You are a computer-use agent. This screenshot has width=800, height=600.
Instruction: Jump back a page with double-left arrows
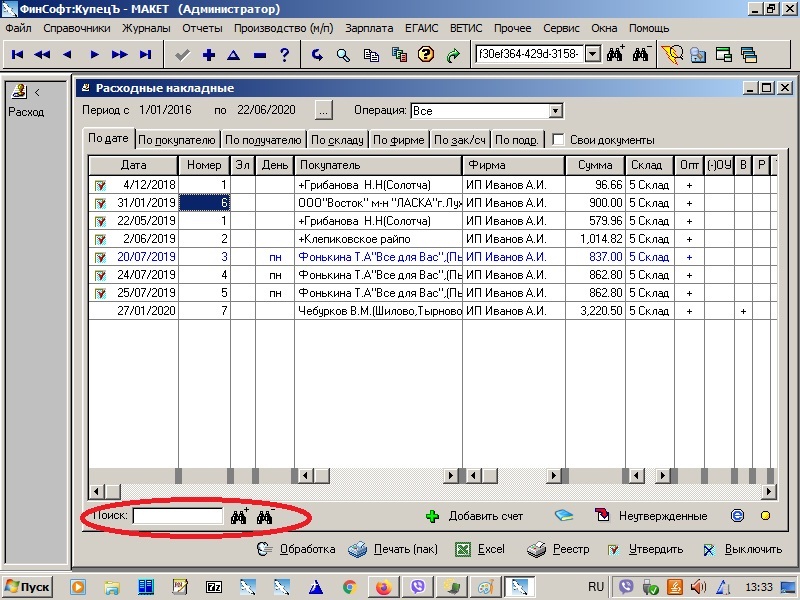42,55
